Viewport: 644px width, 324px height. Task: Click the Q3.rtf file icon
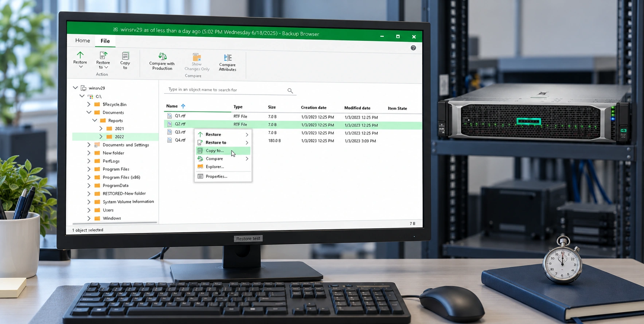(169, 132)
